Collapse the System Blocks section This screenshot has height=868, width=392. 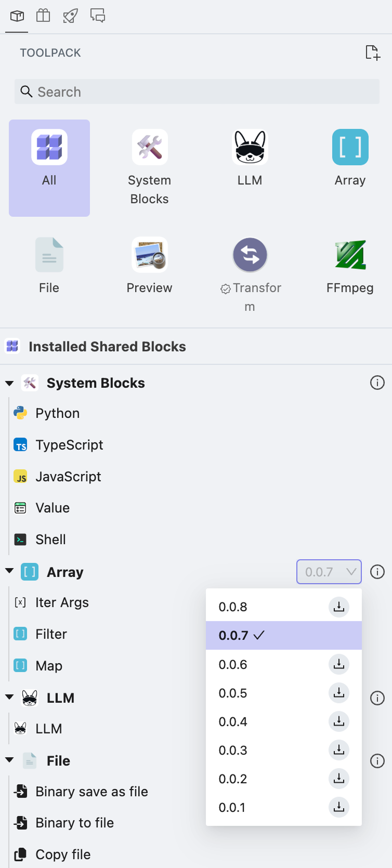point(9,384)
